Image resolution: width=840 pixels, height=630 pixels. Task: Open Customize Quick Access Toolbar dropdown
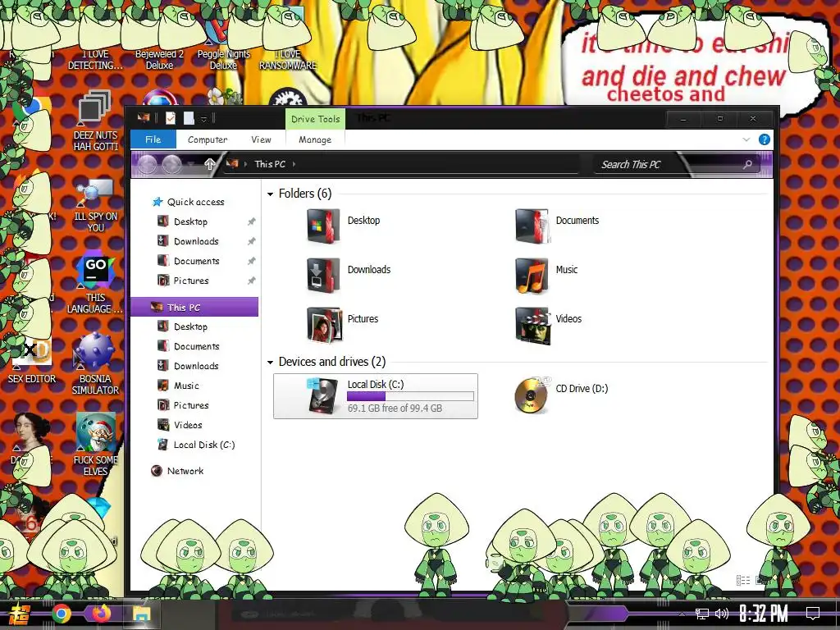pos(203,119)
